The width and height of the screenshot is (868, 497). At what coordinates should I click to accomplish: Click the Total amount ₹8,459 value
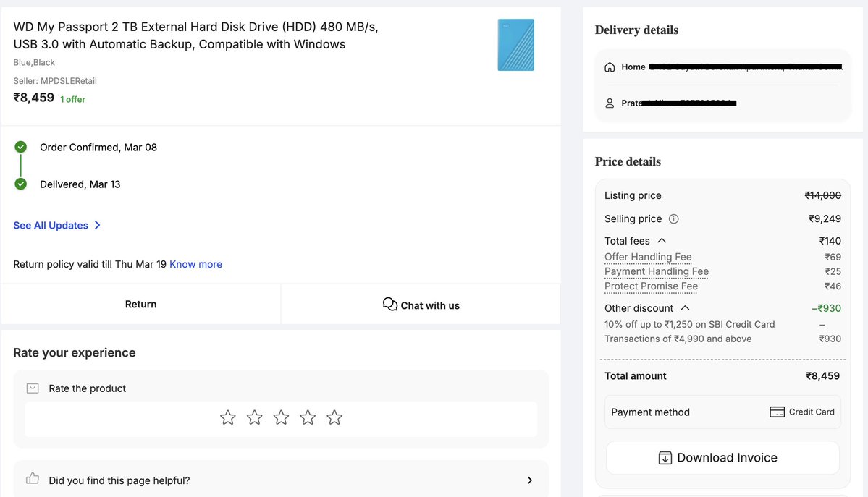pyautogui.click(x=822, y=375)
